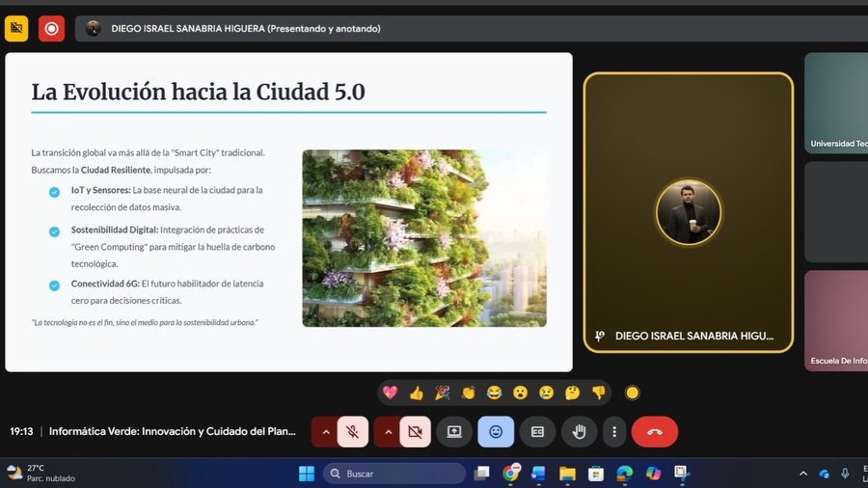Screen dimensions: 868x488
Task: Turn on the camera
Action: point(416,432)
